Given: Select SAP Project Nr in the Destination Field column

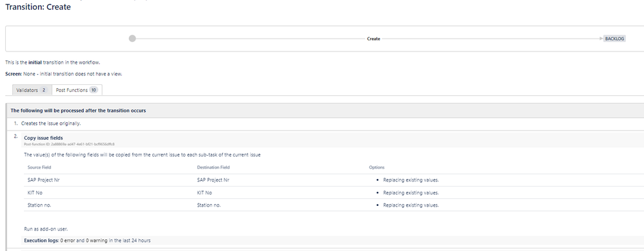Looking at the screenshot, I should pos(213,180).
